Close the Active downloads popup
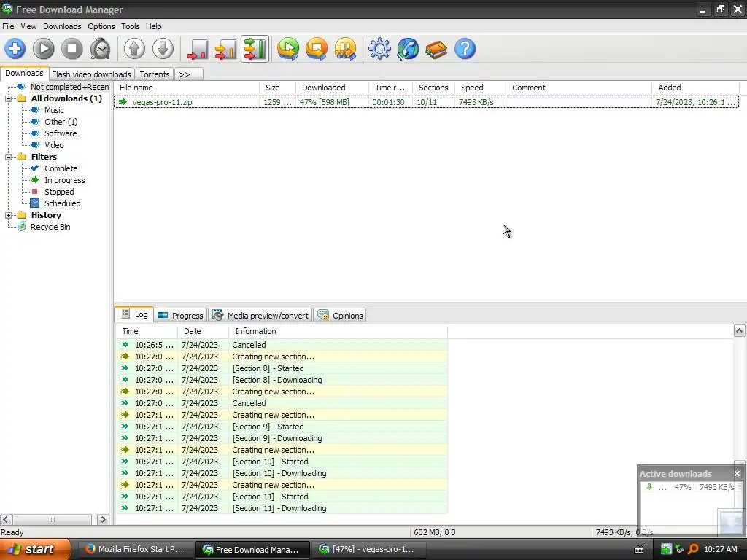 pos(737,474)
